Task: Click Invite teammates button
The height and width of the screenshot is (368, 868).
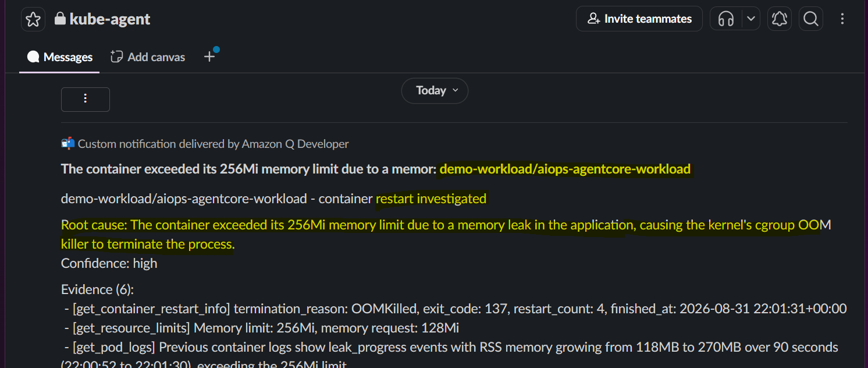Action: (x=639, y=19)
